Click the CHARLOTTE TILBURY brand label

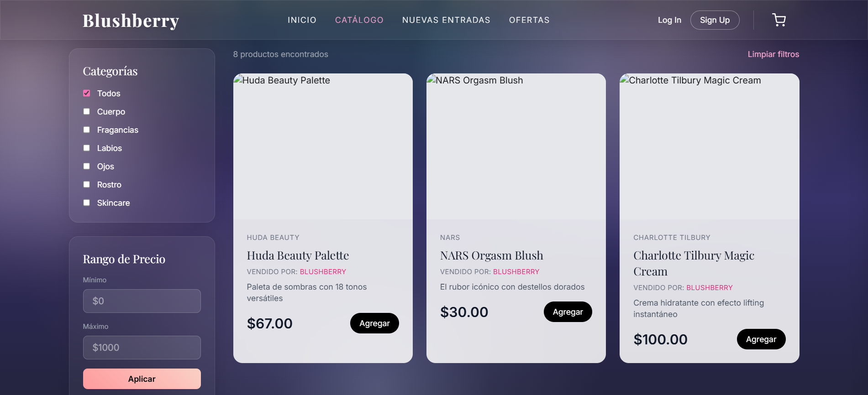672,238
